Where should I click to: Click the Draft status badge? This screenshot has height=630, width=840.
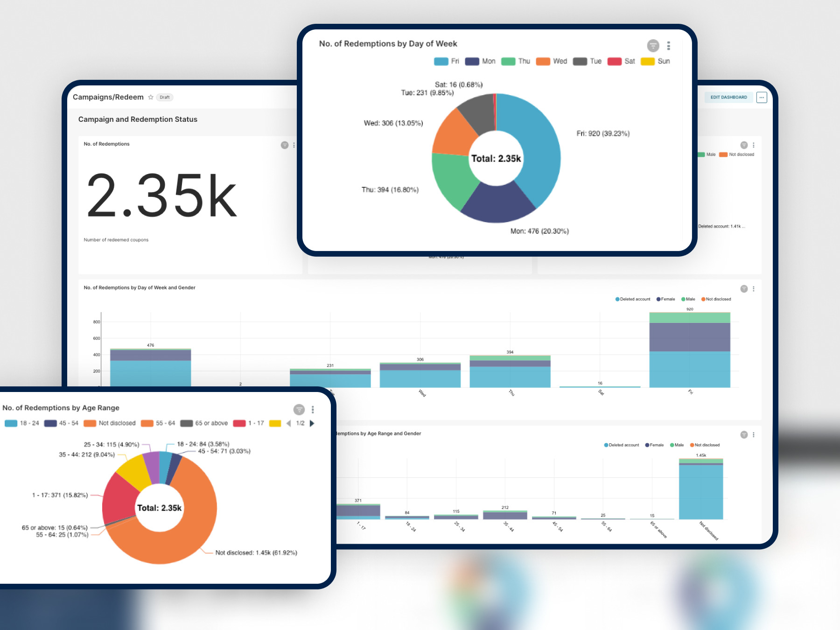coord(165,98)
